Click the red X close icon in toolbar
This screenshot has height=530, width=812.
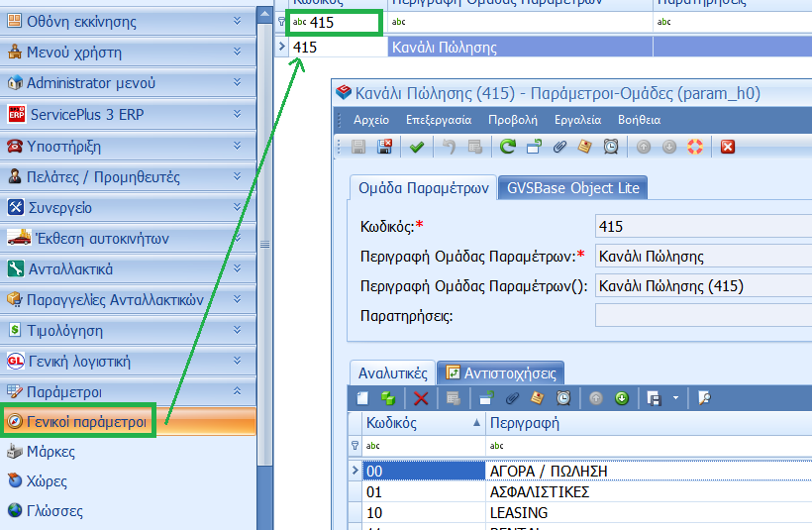[x=728, y=148]
